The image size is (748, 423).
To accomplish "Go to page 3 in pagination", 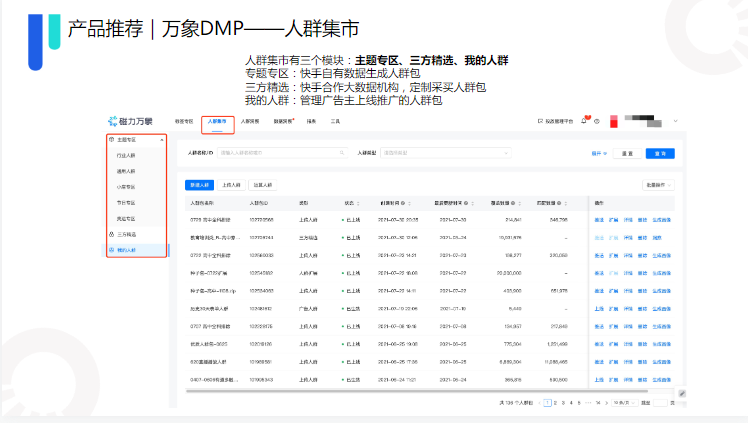I will click(x=563, y=403).
